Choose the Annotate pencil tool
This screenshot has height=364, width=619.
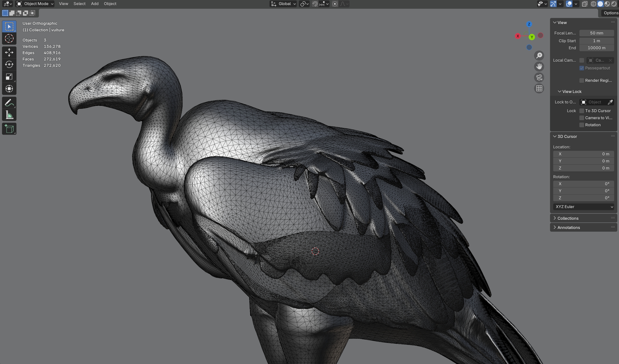click(x=9, y=103)
